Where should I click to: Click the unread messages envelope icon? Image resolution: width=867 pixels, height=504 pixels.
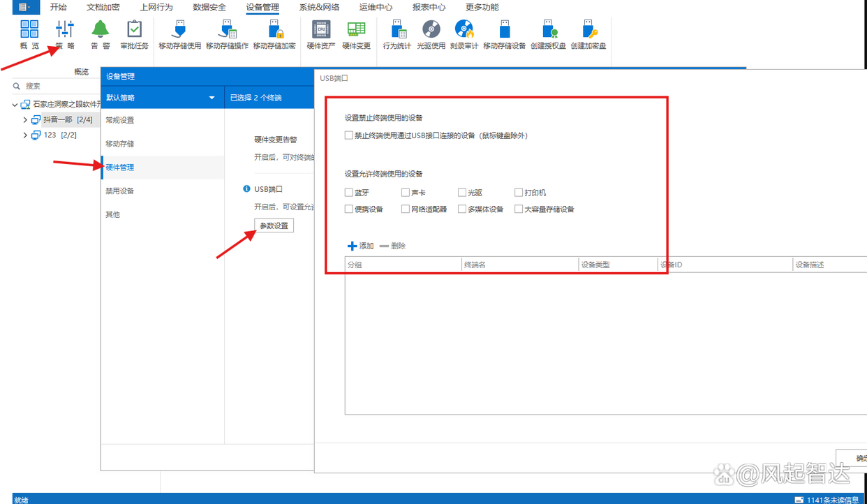pos(799,500)
